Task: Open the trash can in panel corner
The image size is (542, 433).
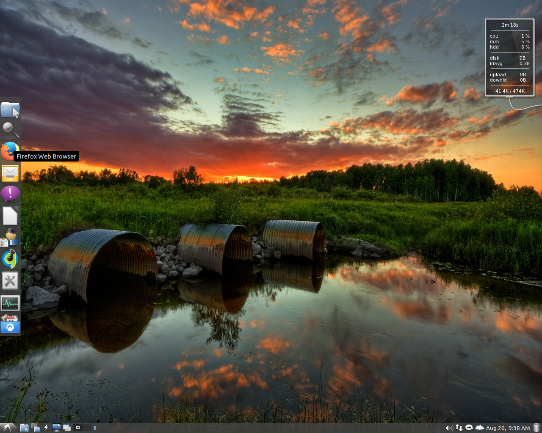Action: click(536, 428)
